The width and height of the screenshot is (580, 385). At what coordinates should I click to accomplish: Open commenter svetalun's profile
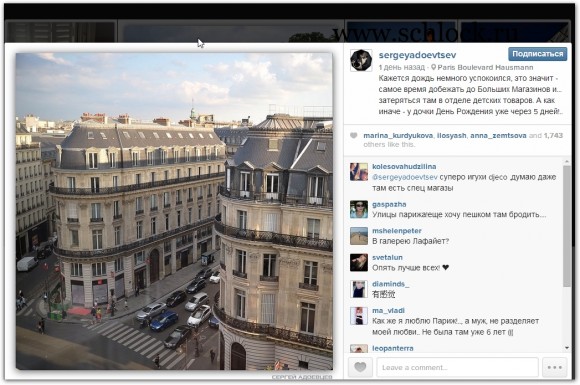(387, 257)
